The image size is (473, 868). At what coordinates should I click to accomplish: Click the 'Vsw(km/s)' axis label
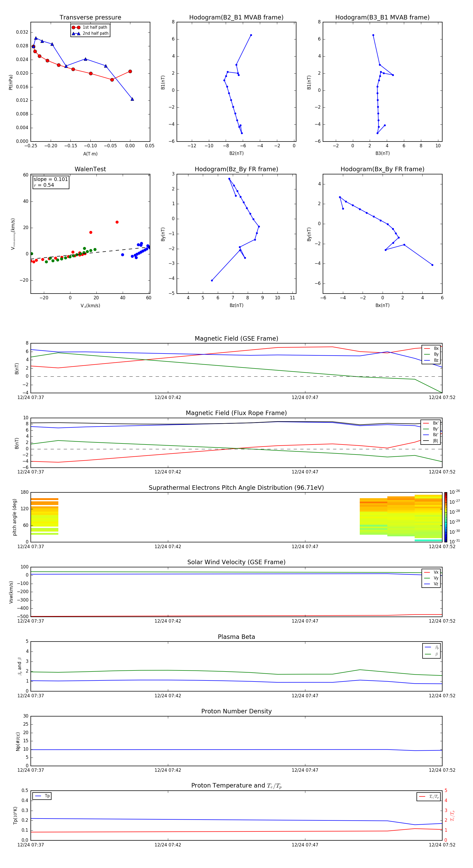click(11, 592)
